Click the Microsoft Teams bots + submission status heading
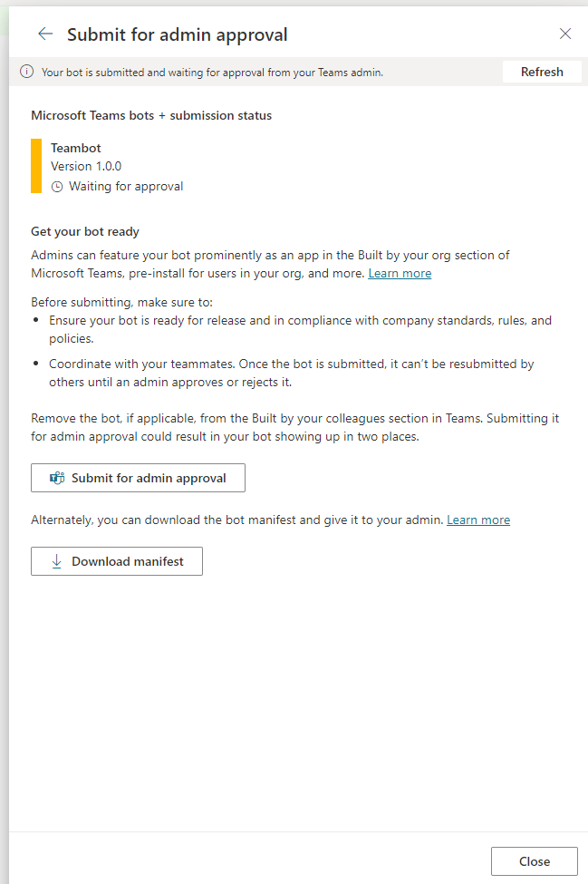This screenshot has width=588, height=884. [151, 115]
